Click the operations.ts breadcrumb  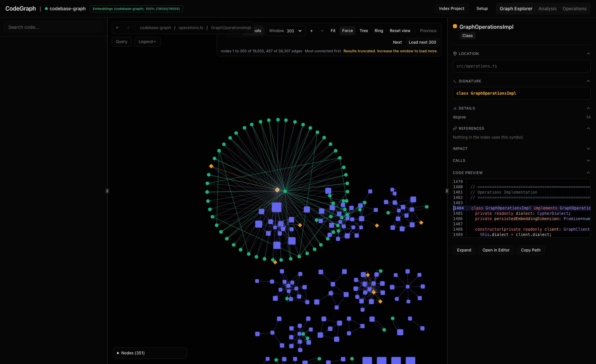coord(191,28)
